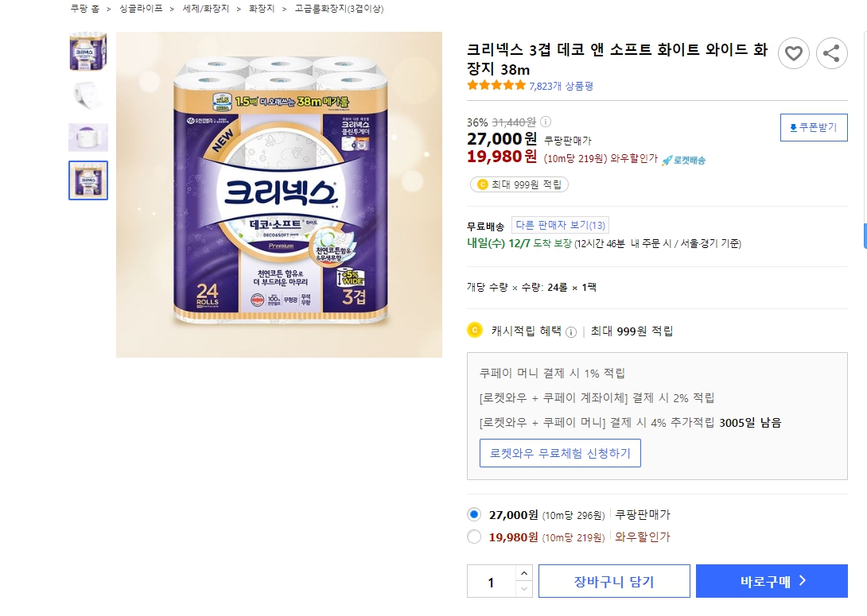Click the five-star rating icons
This screenshot has height=616, width=867.
(496, 86)
